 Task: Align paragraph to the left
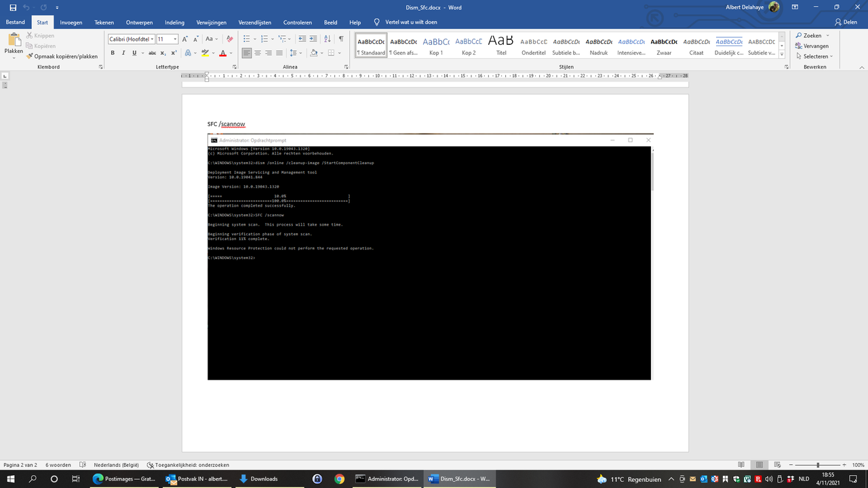247,53
